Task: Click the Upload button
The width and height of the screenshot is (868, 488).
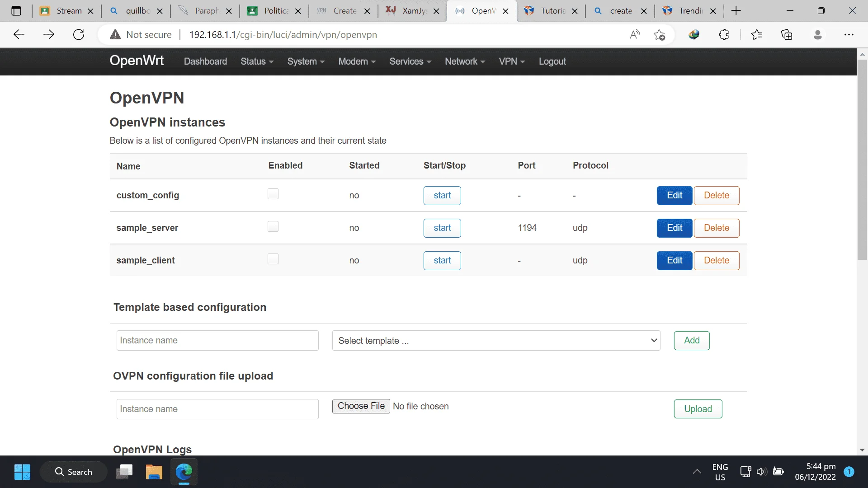Action: 698,409
